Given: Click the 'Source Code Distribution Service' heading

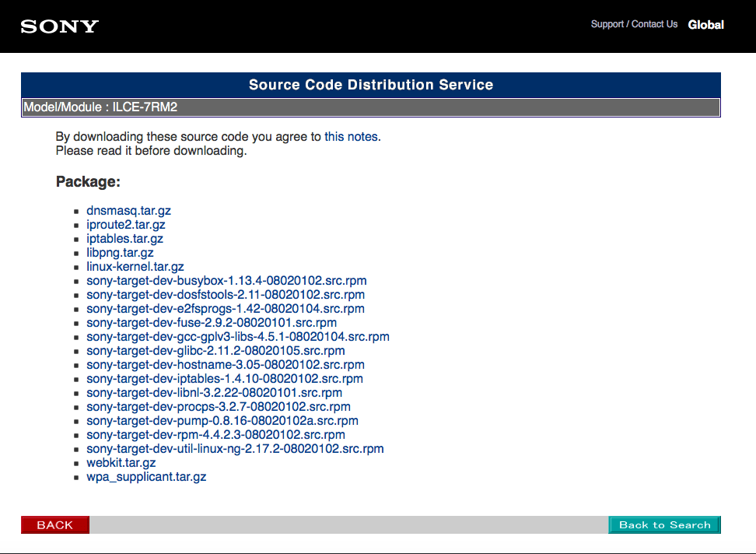Looking at the screenshot, I should tap(371, 85).
